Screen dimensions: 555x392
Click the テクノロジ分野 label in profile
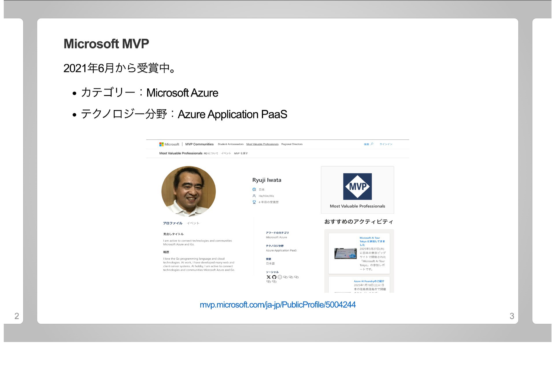click(275, 246)
